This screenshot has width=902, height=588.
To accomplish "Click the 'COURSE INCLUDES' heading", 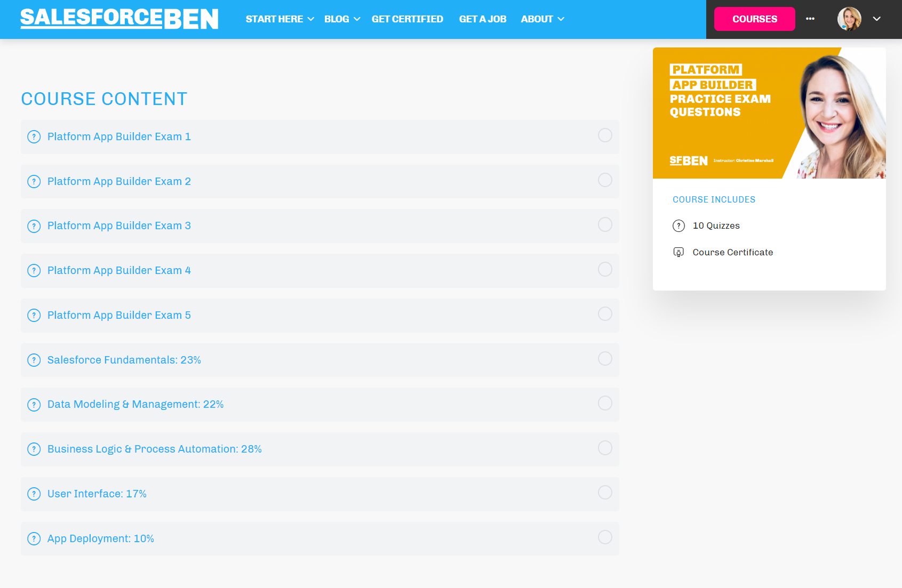I will [714, 200].
